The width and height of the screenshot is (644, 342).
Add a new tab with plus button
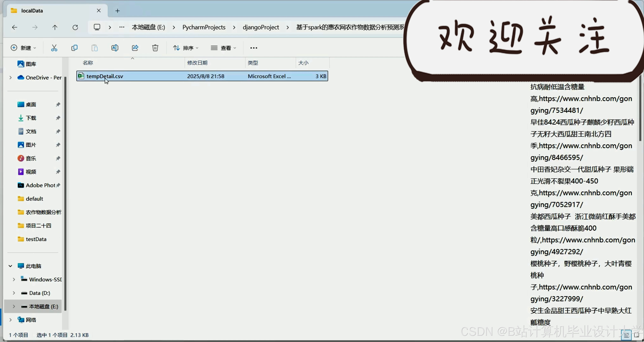click(117, 11)
